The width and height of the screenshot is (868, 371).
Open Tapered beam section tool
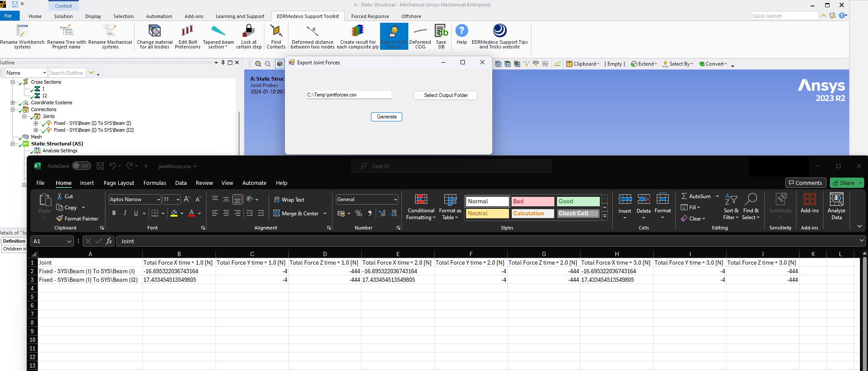pos(218,36)
